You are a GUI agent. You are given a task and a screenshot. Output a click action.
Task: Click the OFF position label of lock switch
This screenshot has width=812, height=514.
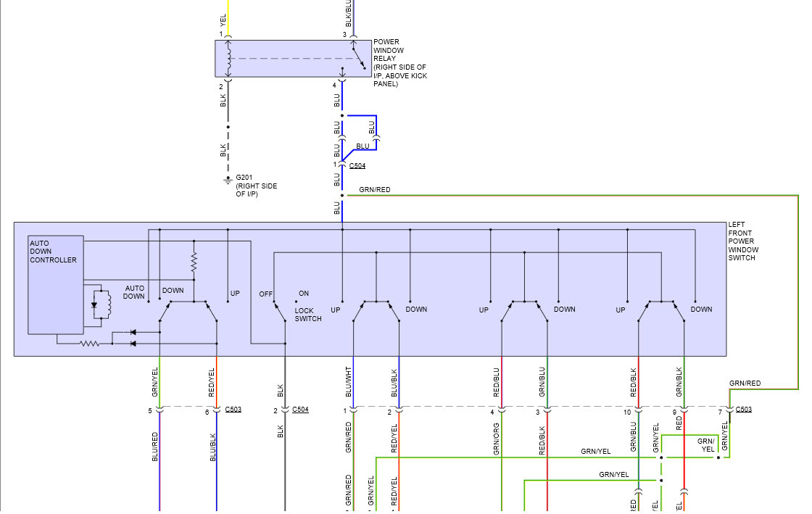(265, 294)
